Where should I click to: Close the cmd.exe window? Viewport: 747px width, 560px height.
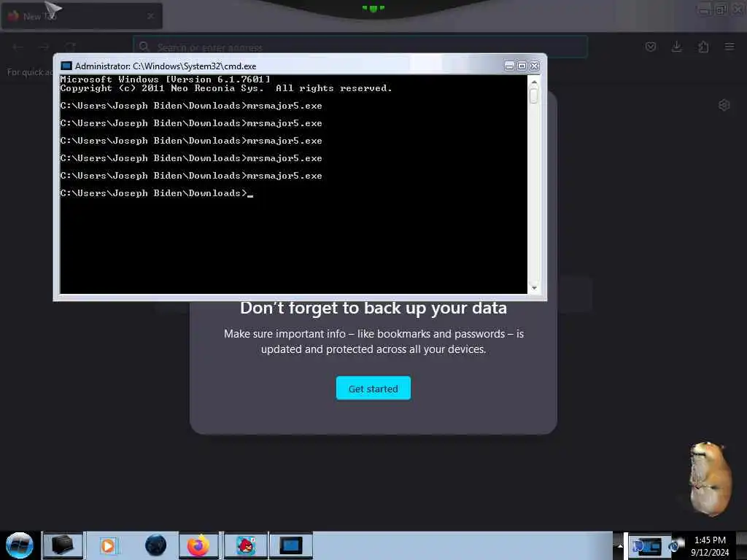tap(535, 66)
